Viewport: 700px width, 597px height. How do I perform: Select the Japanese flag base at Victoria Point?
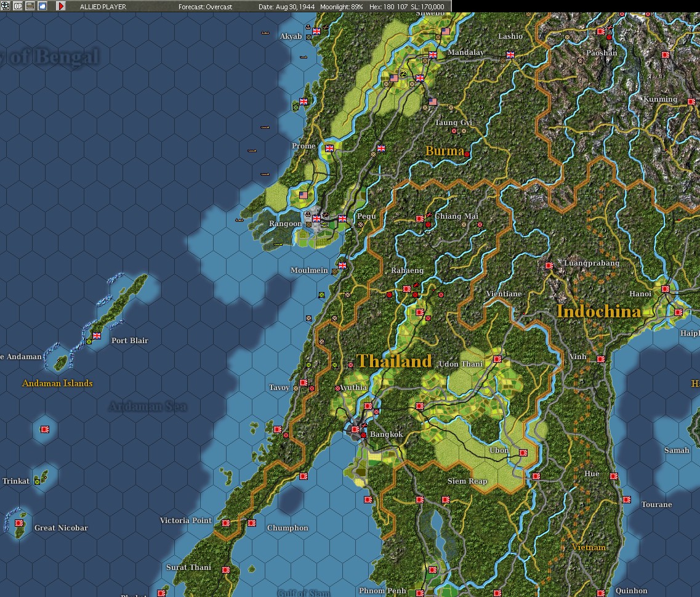[226, 523]
